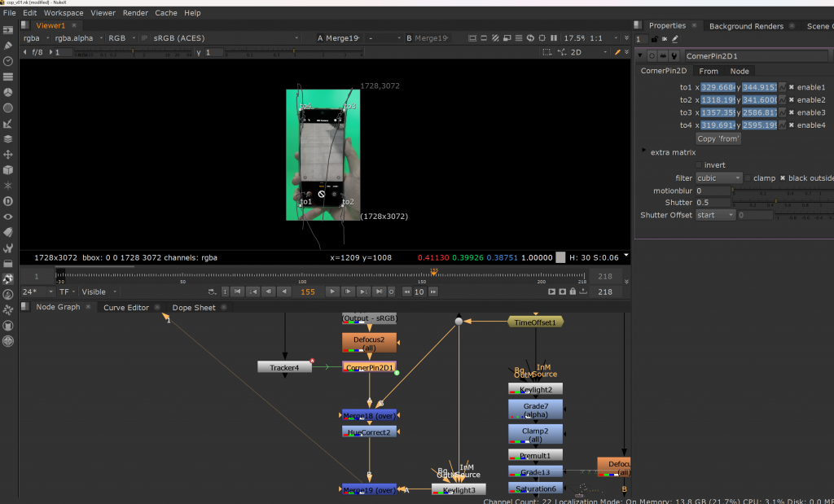
Task: Toggle the black outside checkbox
Action: [784, 178]
